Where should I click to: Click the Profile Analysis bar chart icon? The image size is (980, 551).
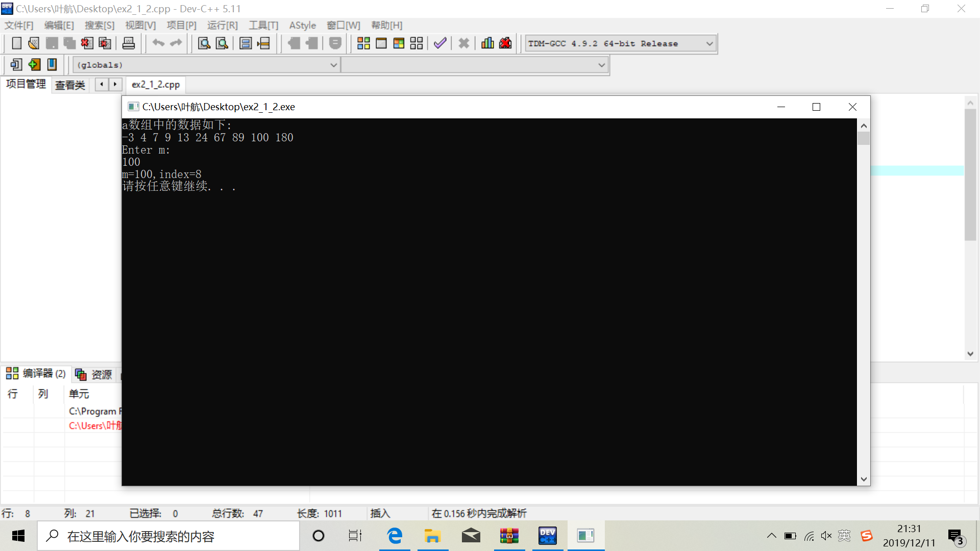tap(487, 43)
